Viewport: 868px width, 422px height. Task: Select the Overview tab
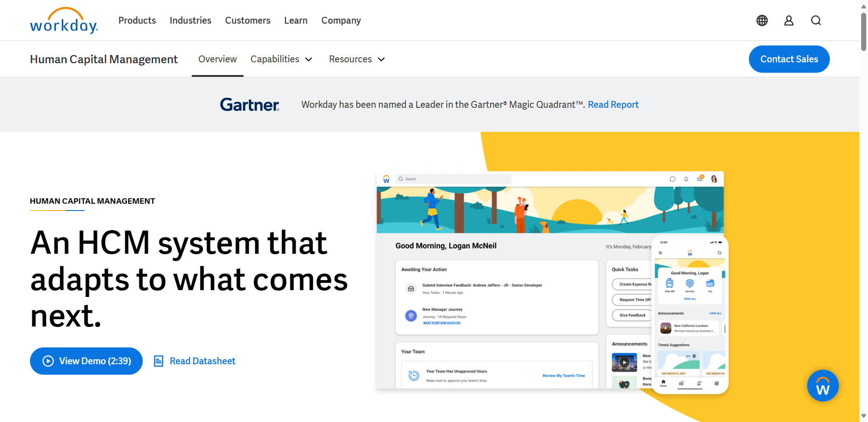click(218, 59)
